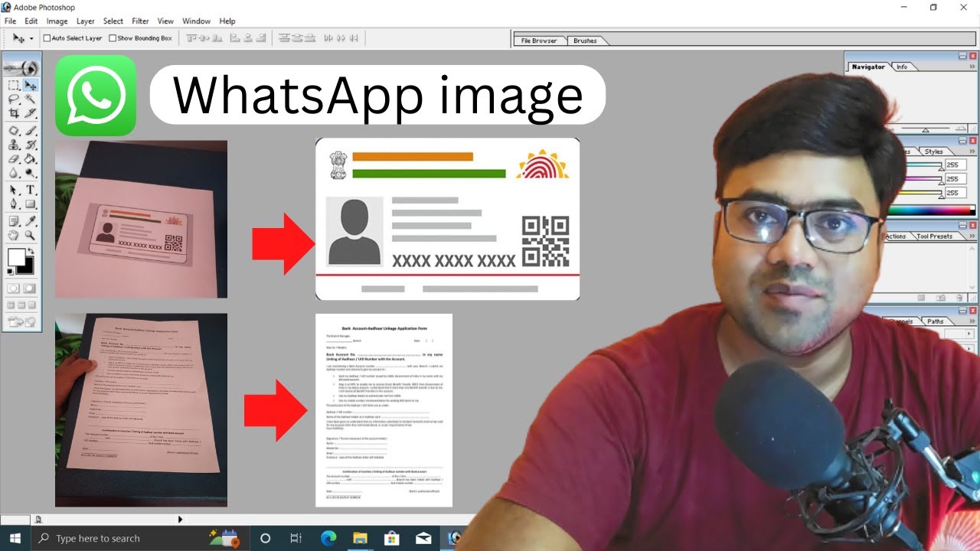Click the background color swatch
This screenshot has height=551, width=980.
coord(27,267)
